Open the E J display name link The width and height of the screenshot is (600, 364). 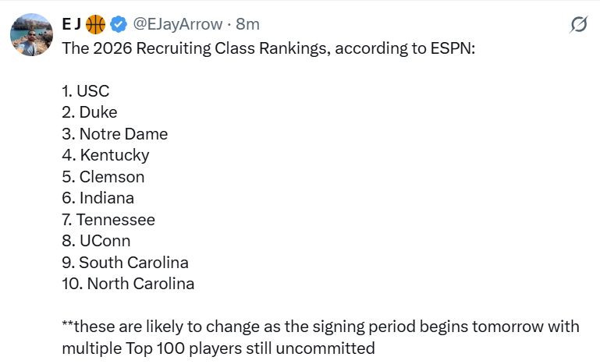pos(72,25)
